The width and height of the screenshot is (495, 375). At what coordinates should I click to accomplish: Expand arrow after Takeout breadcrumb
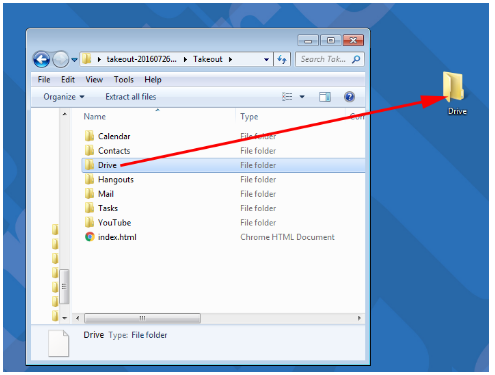[230, 59]
